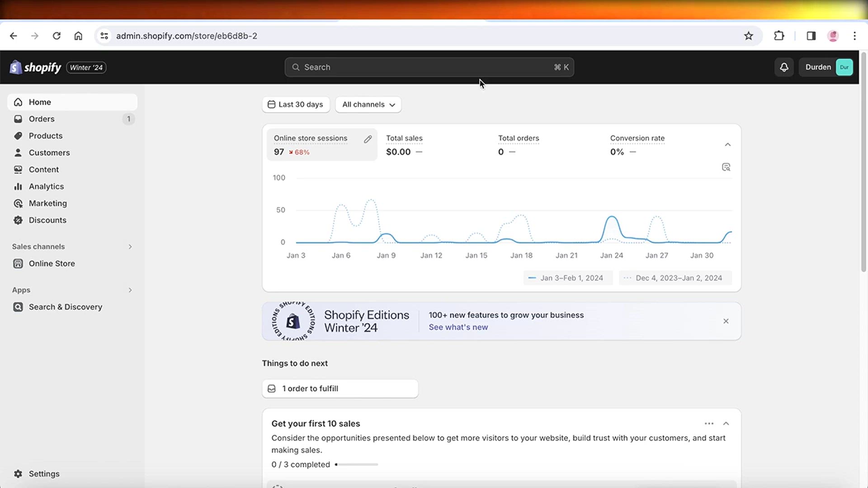Click the address bar URL

(x=187, y=36)
